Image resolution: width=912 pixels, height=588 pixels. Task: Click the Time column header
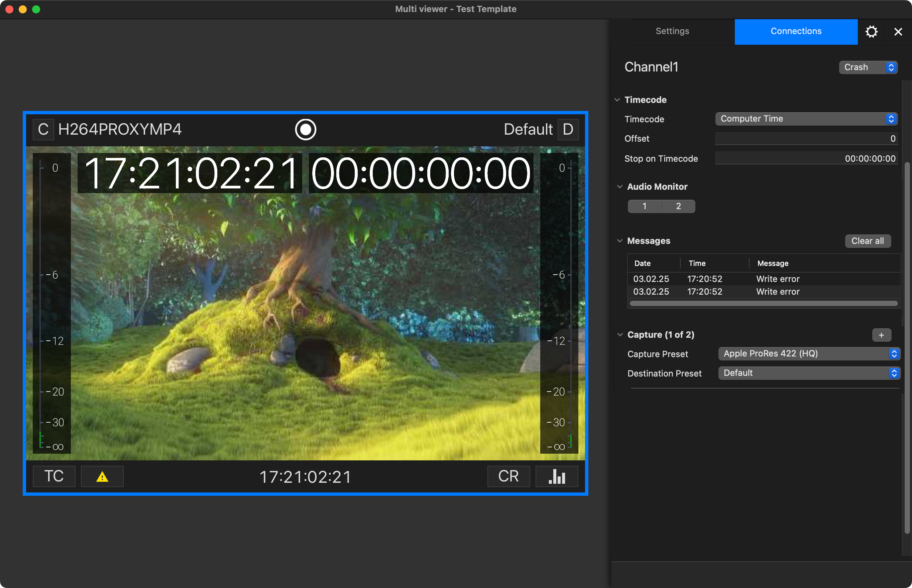pyautogui.click(x=714, y=264)
